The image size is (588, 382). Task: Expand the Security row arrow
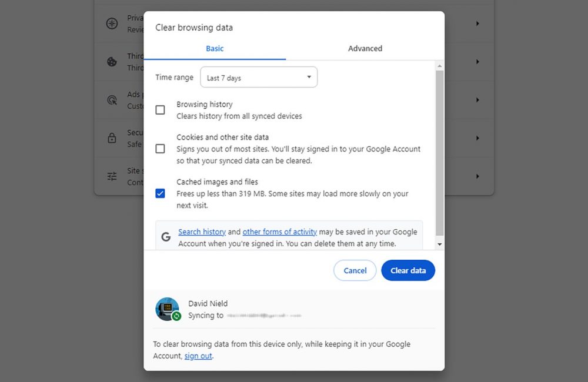pos(477,138)
